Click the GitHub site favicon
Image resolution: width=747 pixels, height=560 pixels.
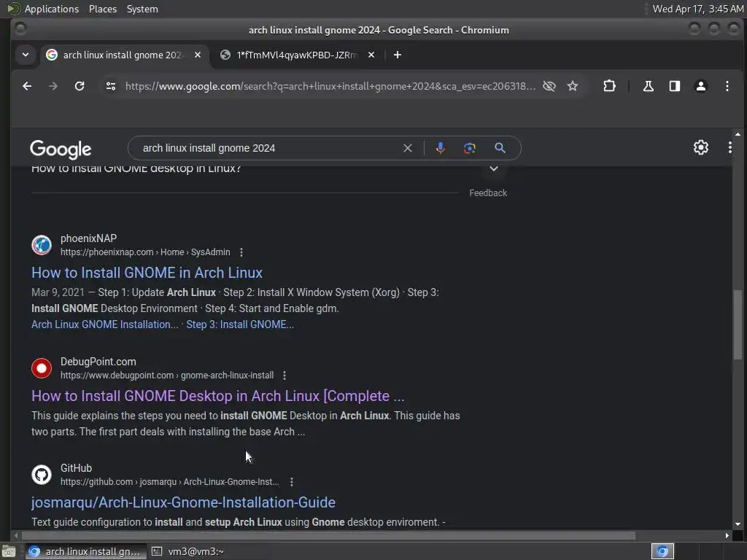click(42, 475)
